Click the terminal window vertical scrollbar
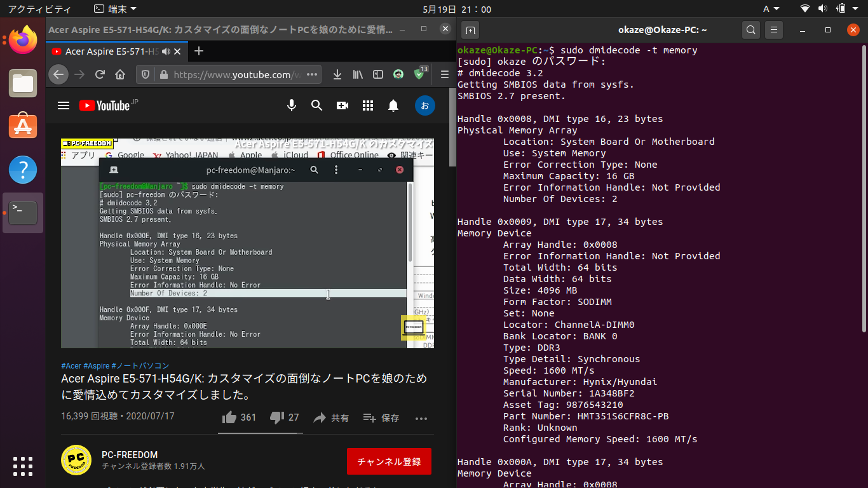 click(864, 191)
